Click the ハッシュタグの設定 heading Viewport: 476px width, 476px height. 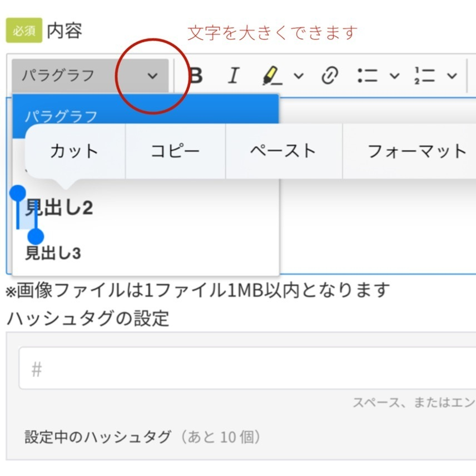pos(88,318)
